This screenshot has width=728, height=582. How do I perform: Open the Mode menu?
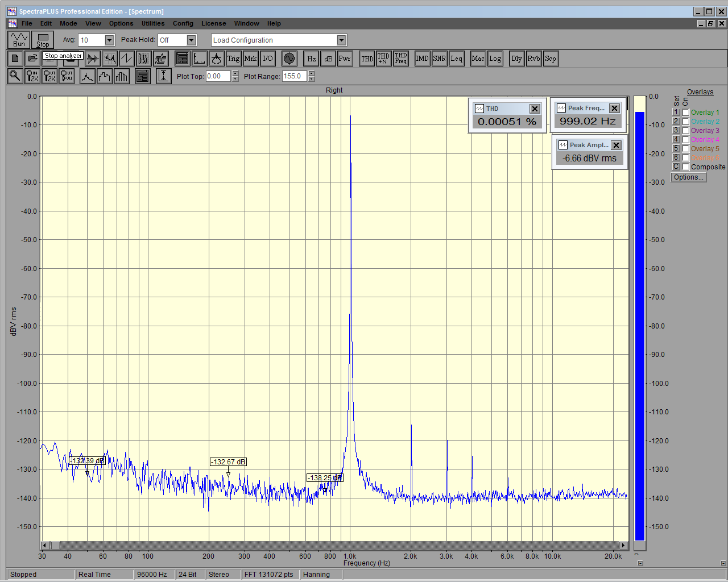coord(68,23)
